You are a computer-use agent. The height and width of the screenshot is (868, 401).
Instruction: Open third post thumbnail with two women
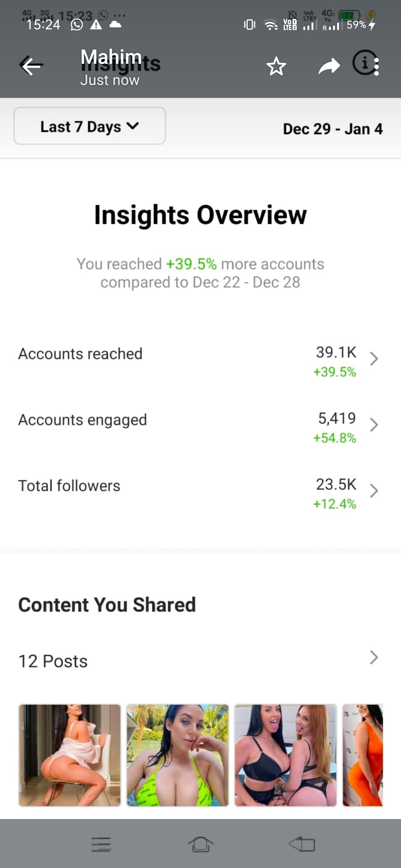pos(286,755)
